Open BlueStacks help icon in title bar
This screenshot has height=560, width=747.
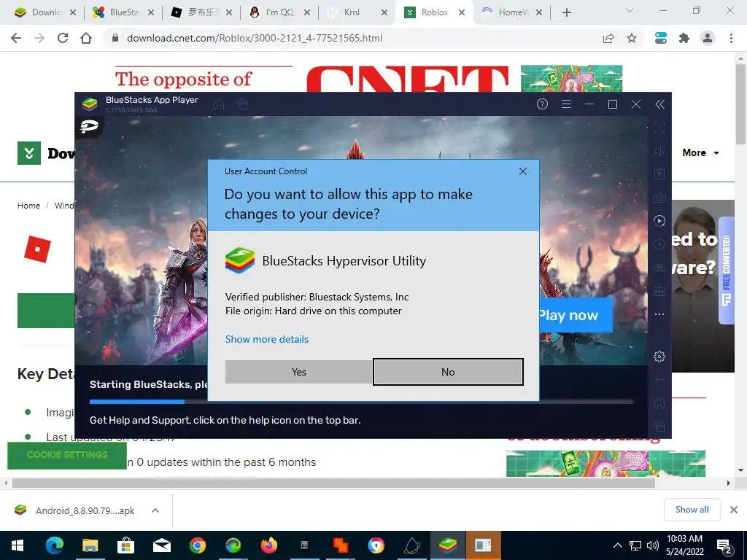542,104
